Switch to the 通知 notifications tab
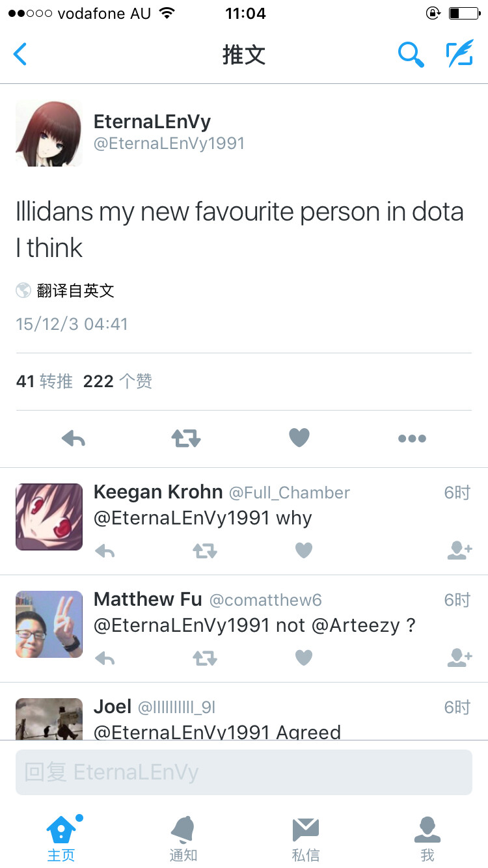Viewport: 488px width, 868px height. coord(183,839)
